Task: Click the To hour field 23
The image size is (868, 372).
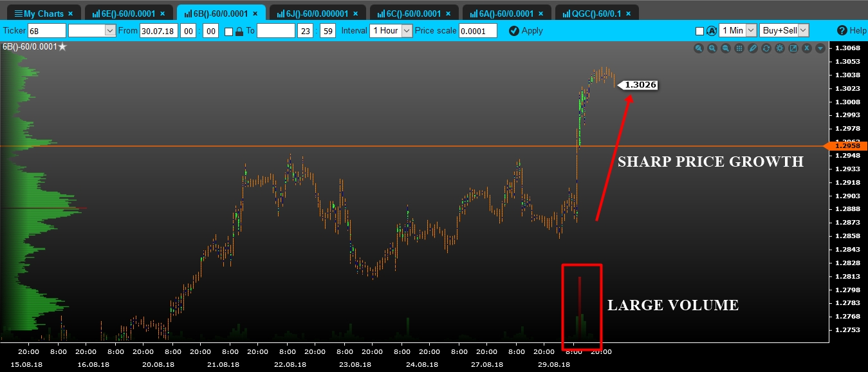Action: pos(304,30)
